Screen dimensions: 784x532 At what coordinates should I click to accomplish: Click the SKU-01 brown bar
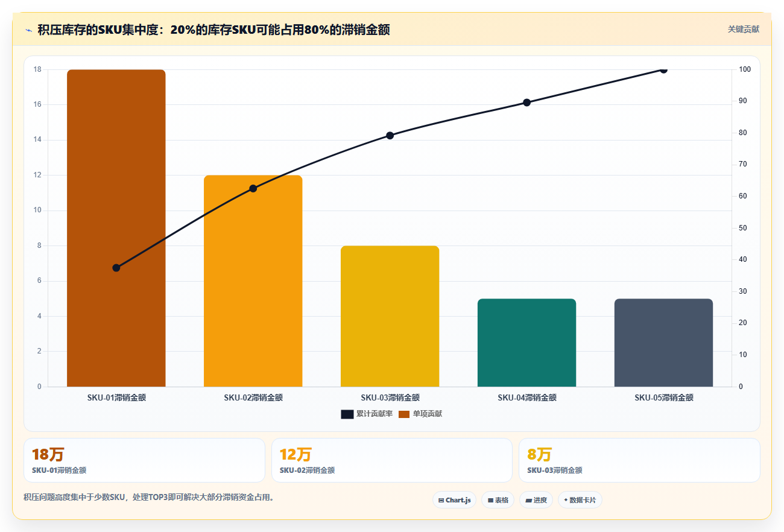[116, 228]
